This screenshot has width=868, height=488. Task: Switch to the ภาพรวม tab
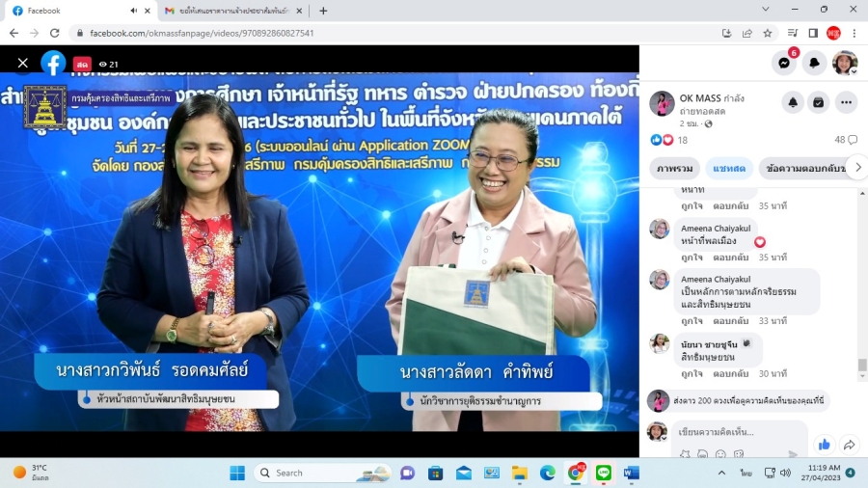coord(674,168)
